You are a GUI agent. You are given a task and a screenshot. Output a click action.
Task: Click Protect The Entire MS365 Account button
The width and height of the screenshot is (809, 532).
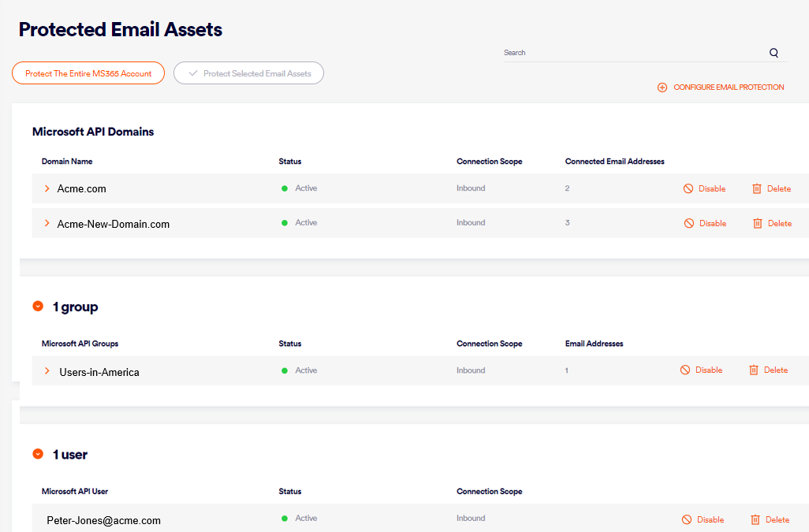pos(88,73)
